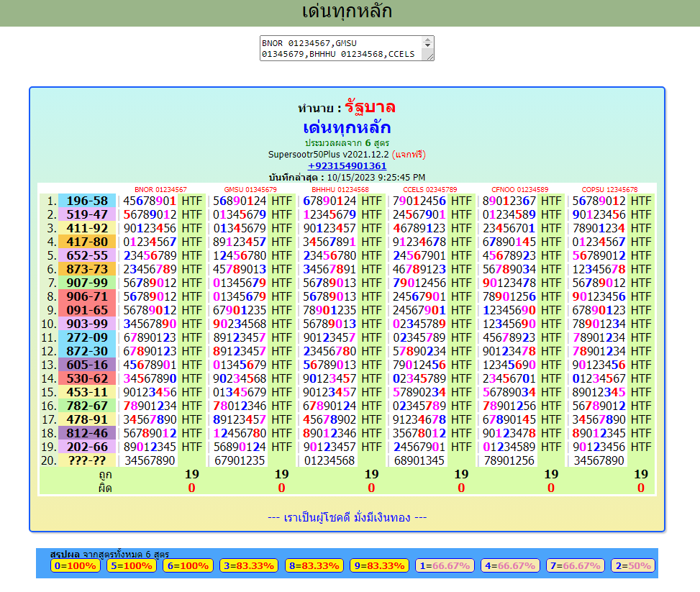Click the 1=66.67% summary badge
This screenshot has height=592, width=700.
point(445,565)
